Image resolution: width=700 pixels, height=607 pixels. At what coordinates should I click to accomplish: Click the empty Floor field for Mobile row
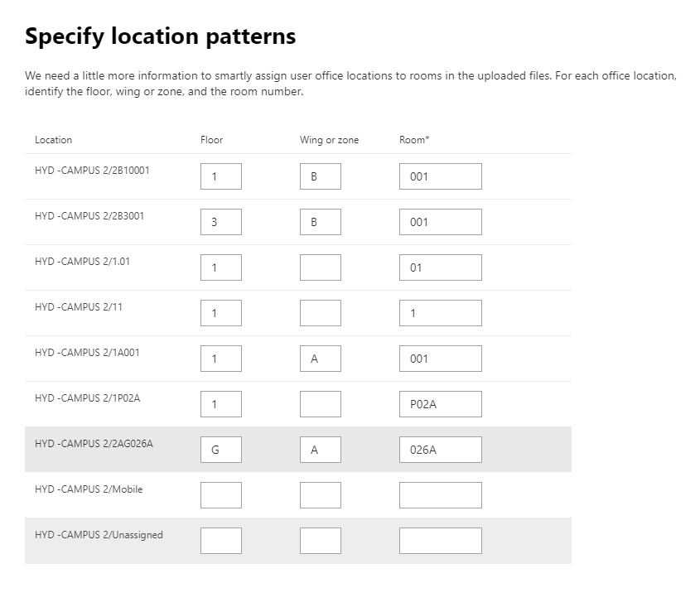[x=221, y=494]
